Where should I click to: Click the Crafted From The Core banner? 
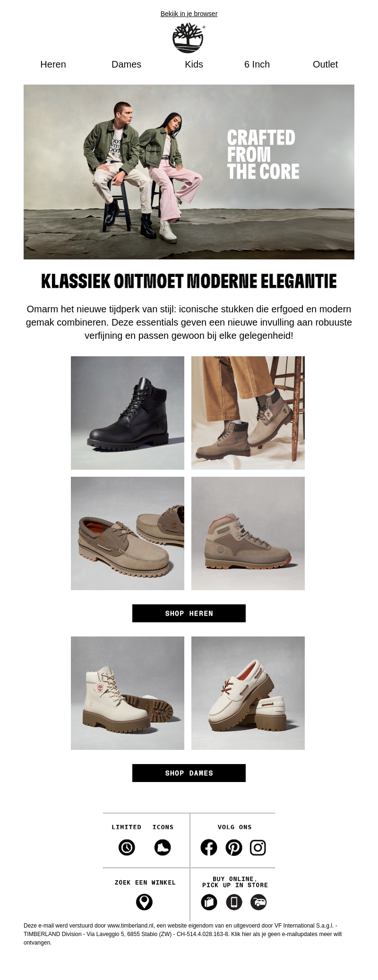[189, 172]
